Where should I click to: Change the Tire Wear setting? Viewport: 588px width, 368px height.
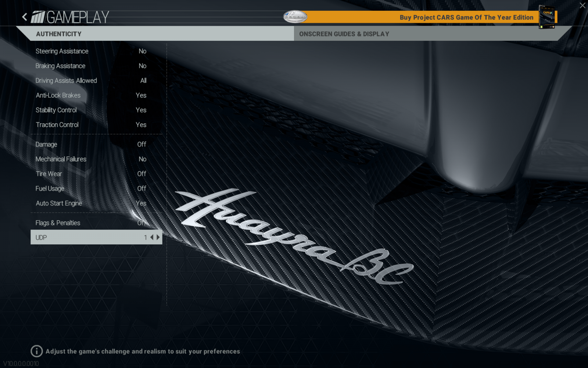pos(96,174)
